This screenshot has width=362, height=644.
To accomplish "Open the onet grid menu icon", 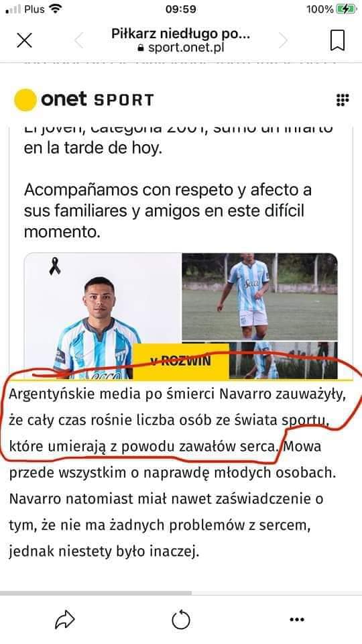I will pos(343,100).
